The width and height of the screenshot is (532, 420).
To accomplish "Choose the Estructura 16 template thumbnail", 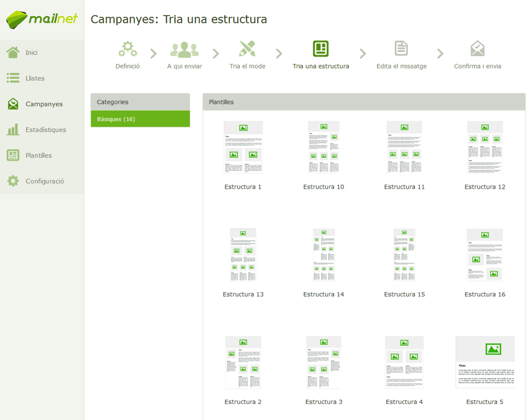I will coord(485,254).
